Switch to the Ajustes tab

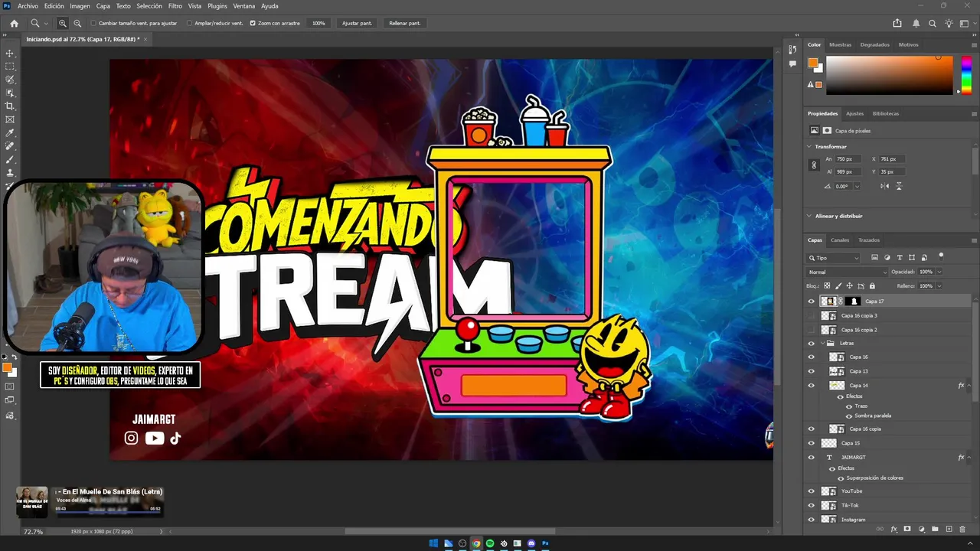pos(854,113)
